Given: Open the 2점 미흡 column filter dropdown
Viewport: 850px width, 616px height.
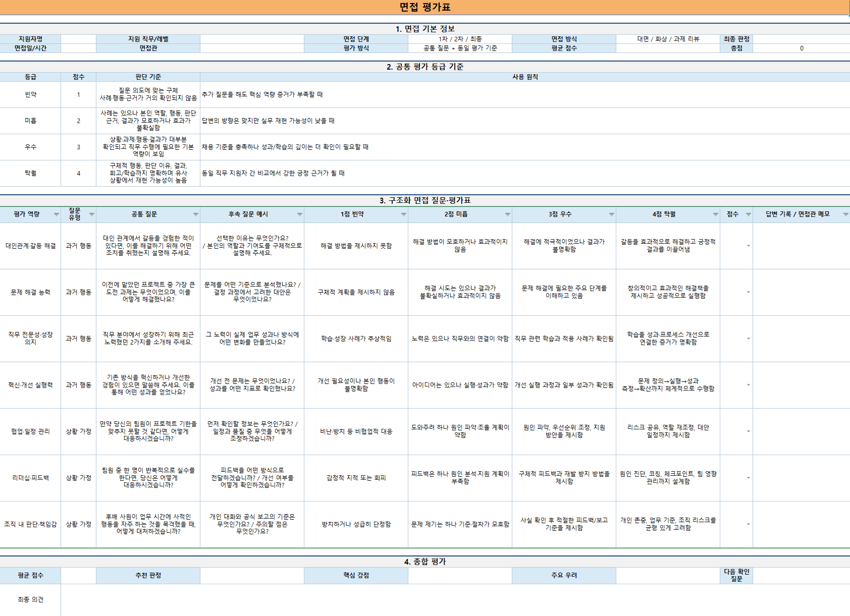Looking at the screenshot, I should point(508,215).
